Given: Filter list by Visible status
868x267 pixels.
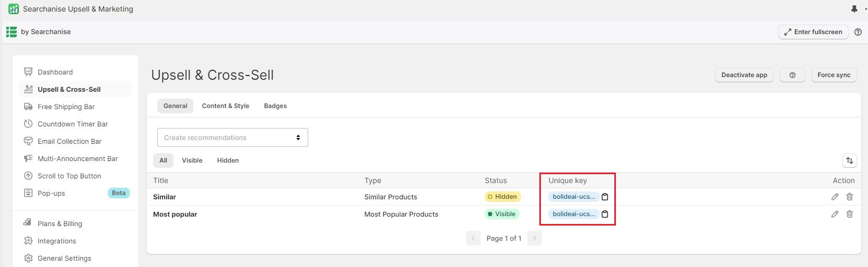Looking at the screenshot, I should pos(192,161).
